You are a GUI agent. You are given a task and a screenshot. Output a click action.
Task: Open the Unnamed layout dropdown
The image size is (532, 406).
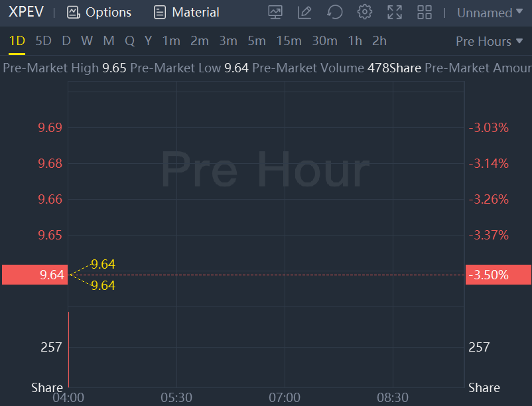[489, 13]
